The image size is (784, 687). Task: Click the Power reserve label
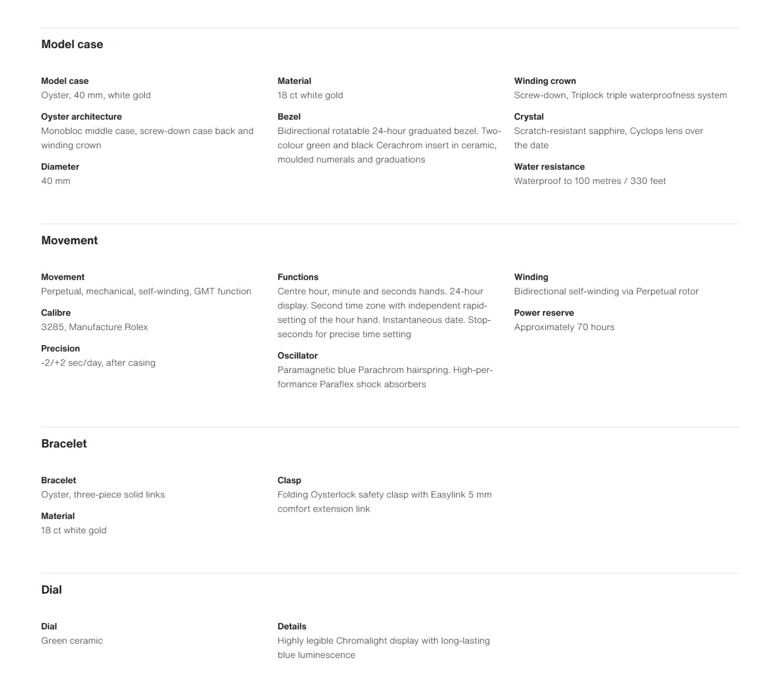coord(544,313)
